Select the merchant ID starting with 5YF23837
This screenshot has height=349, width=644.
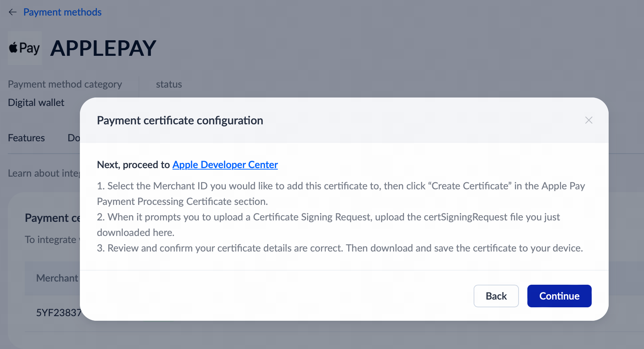pyautogui.click(x=59, y=313)
